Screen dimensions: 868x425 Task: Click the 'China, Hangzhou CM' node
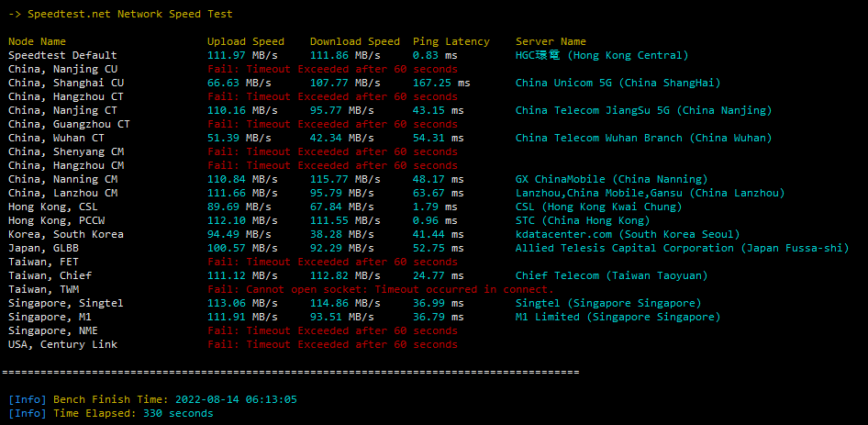pyautogui.click(x=66, y=165)
